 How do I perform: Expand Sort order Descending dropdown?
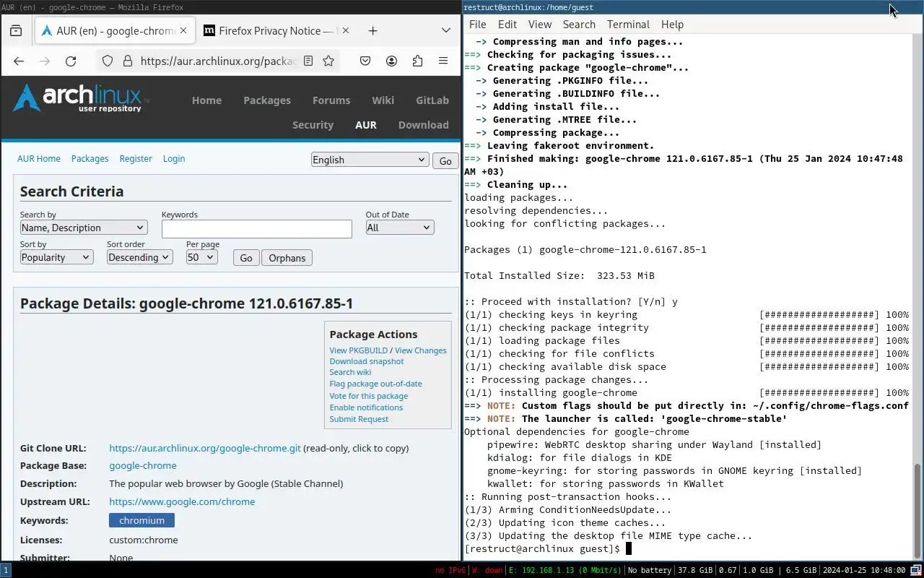coord(139,257)
